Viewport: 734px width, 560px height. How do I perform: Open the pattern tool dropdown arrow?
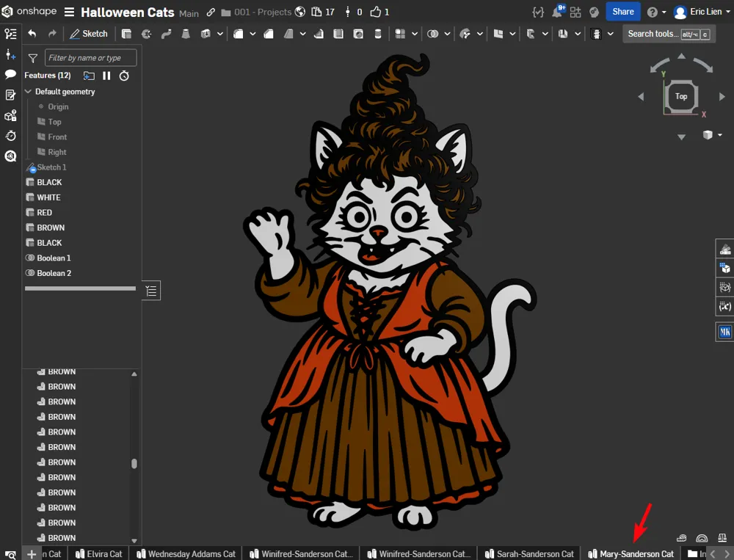[414, 34]
